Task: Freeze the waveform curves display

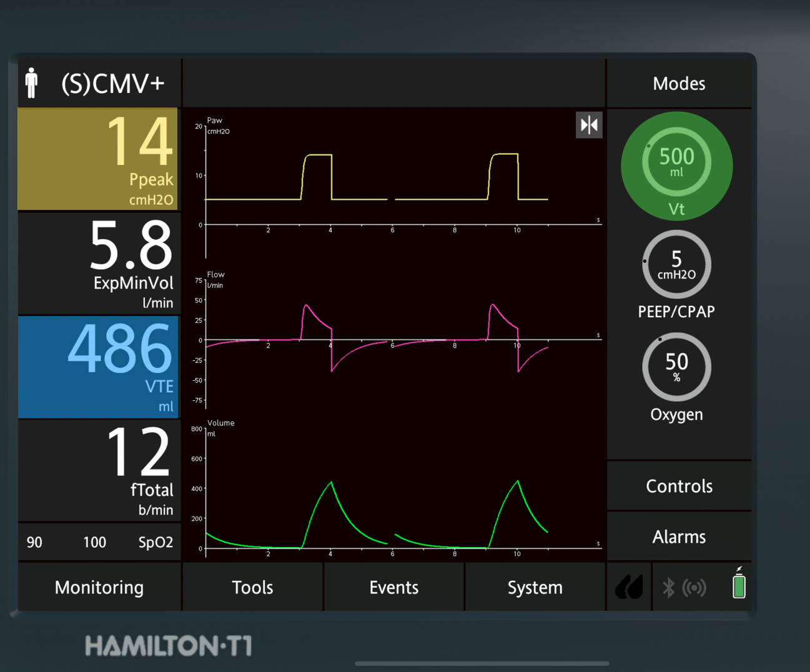Action: coord(588,125)
